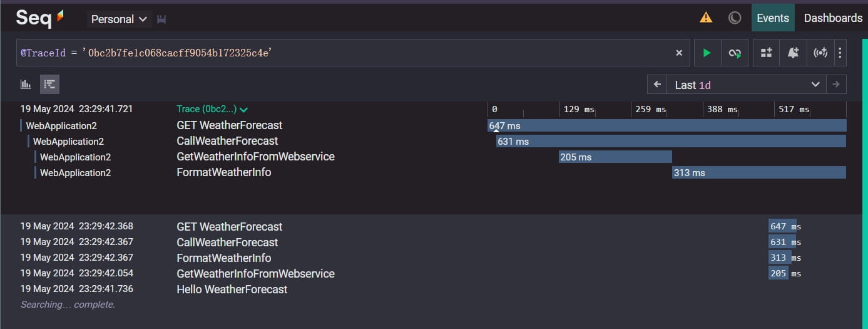Clear the query with X button
This screenshot has height=329, width=868.
(x=679, y=53)
